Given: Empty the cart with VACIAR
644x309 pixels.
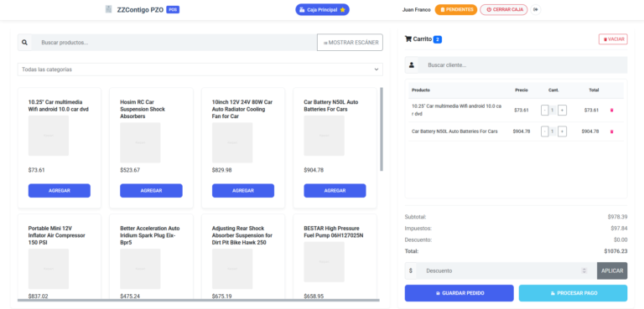Looking at the screenshot, I should pos(613,39).
